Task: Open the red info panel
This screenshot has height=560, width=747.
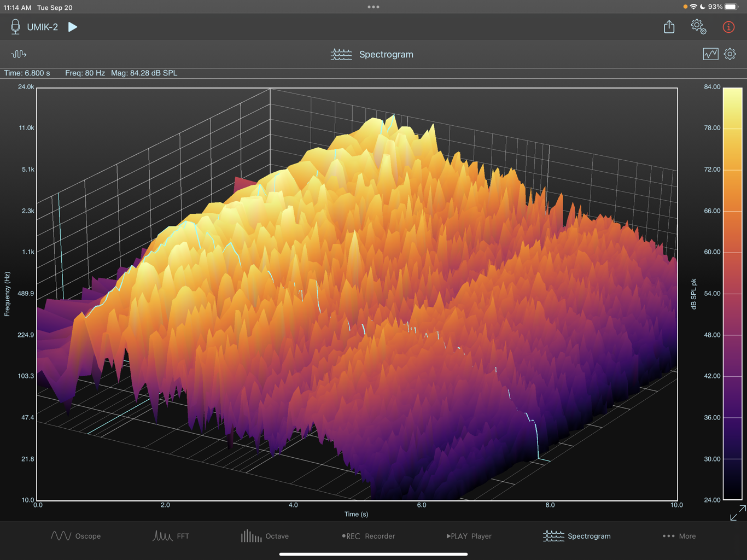Action: pos(728,26)
